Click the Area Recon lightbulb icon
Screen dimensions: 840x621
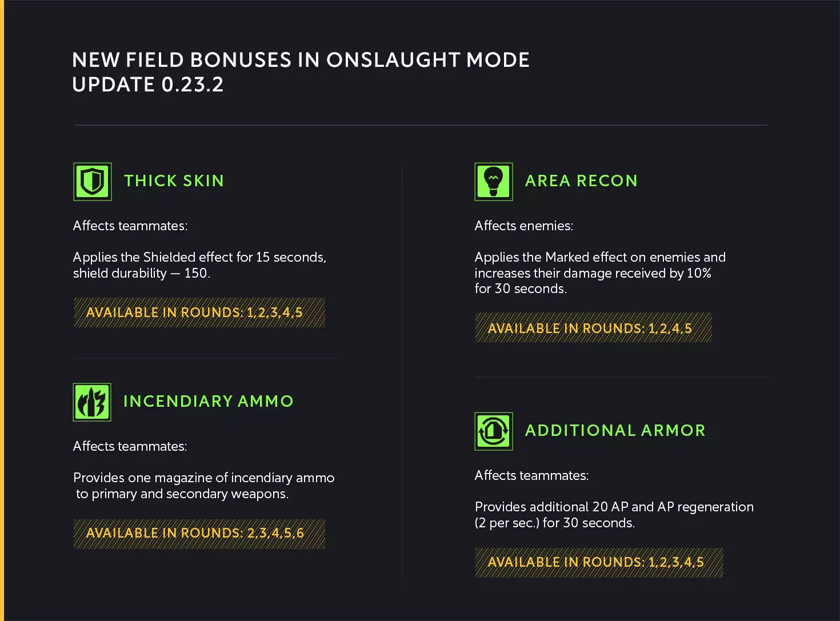pyautogui.click(x=494, y=182)
